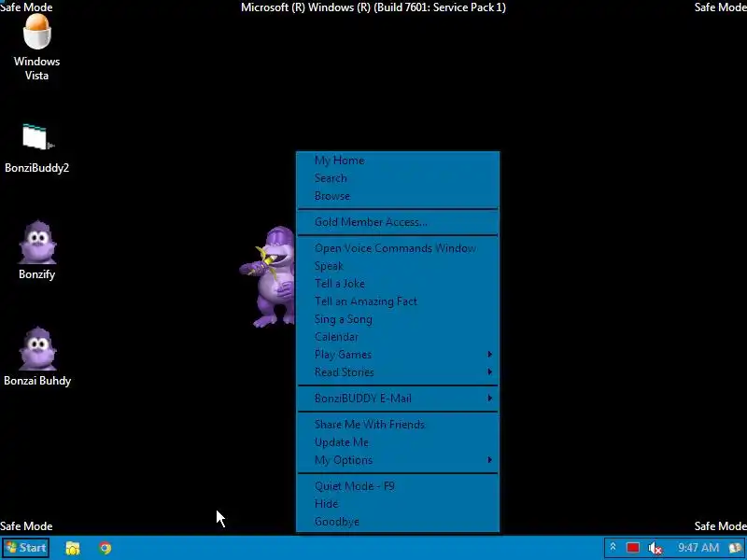The height and width of the screenshot is (560, 747).
Task: Select Update Me menu item
Action: click(x=398, y=442)
